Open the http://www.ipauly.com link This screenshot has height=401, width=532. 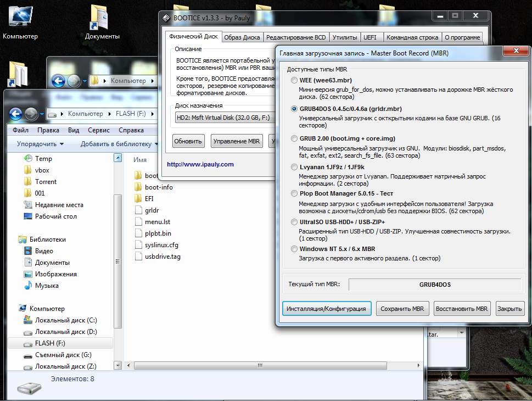(x=200, y=164)
